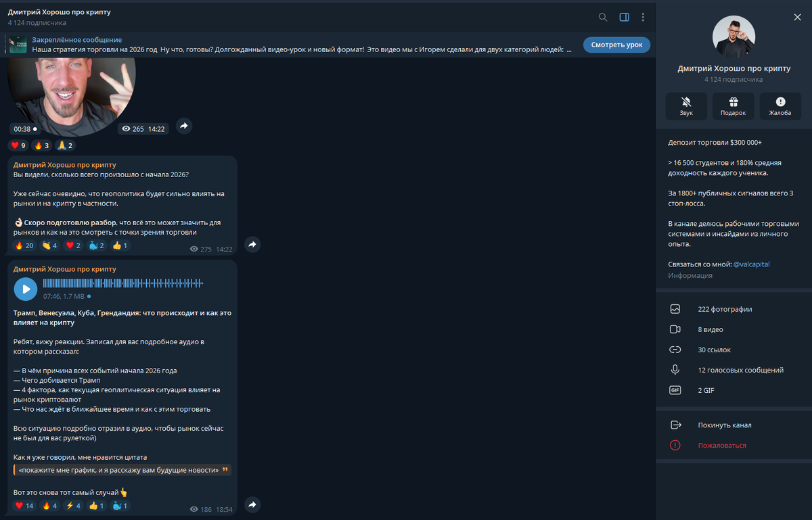React with praying hands showing 2
This screenshot has width=812, height=520.
(65, 145)
